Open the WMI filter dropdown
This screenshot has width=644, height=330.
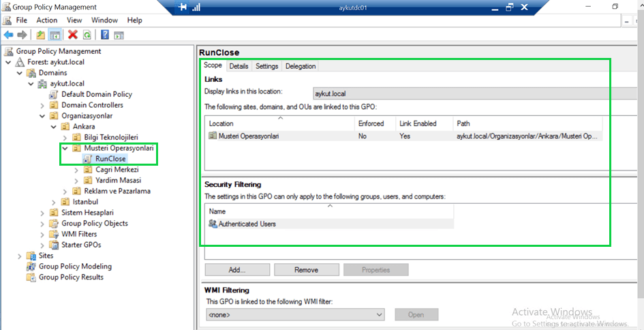click(x=380, y=314)
